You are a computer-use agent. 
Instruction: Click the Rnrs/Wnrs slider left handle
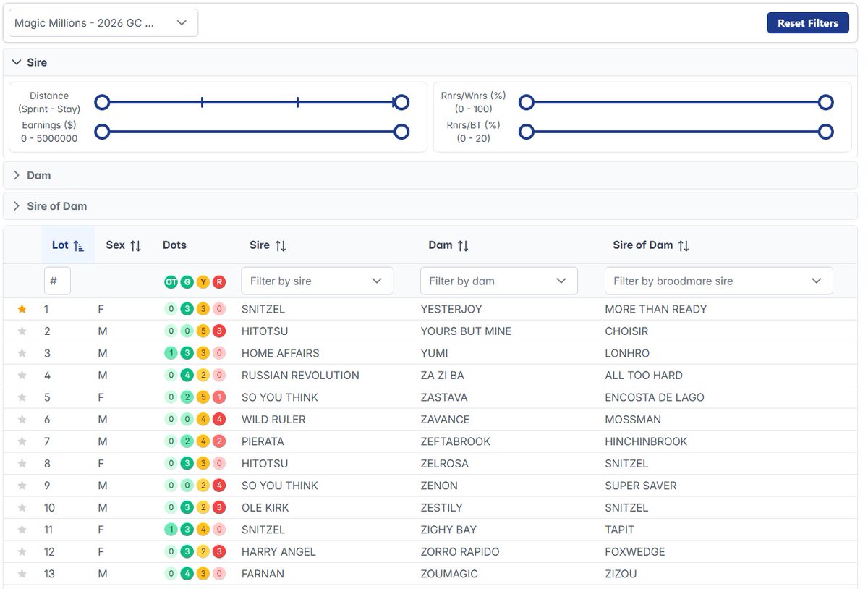(527, 103)
